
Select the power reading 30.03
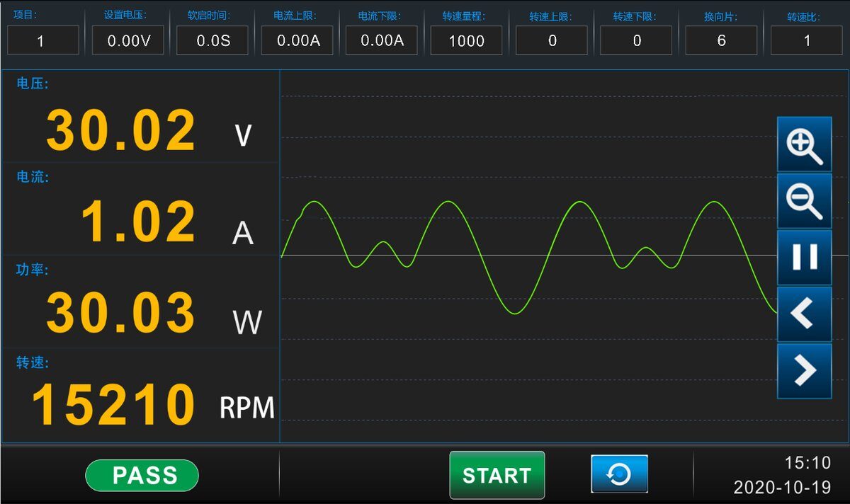(121, 313)
